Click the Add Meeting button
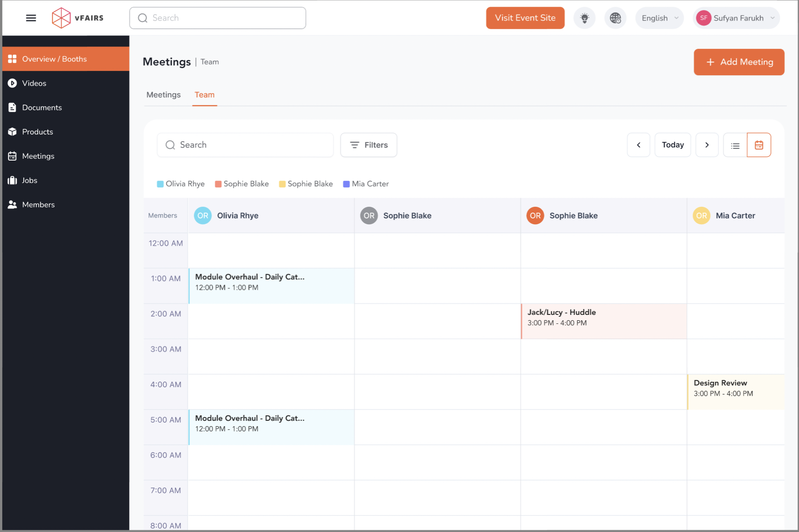Screen dimensions: 799x532 coord(739,62)
